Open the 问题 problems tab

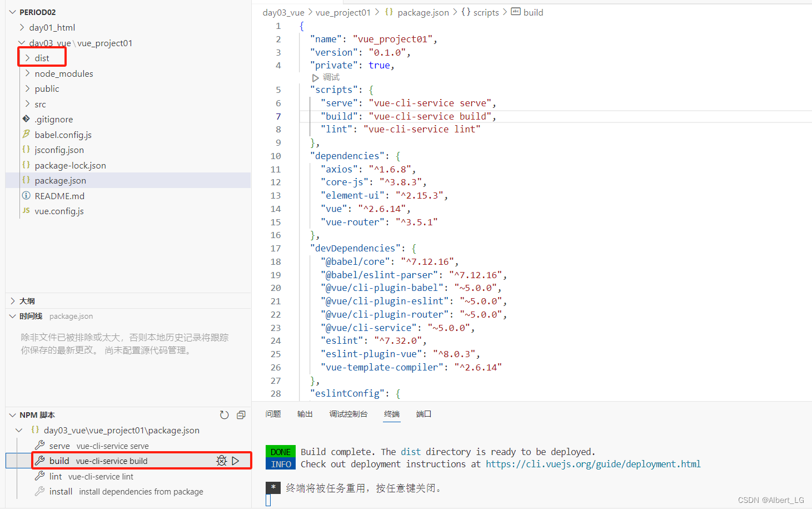[x=273, y=414]
